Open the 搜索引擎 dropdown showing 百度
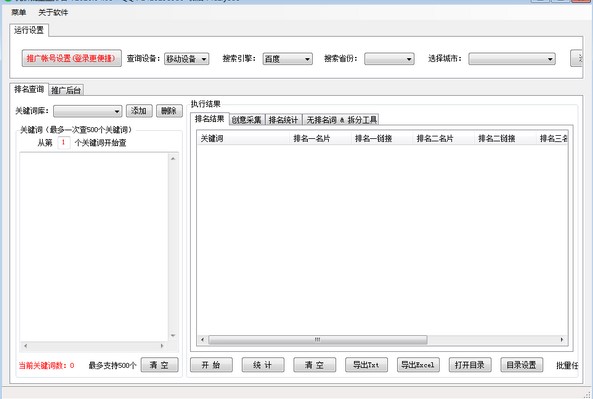This screenshot has width=593, height=399. [x=287, y=59]
